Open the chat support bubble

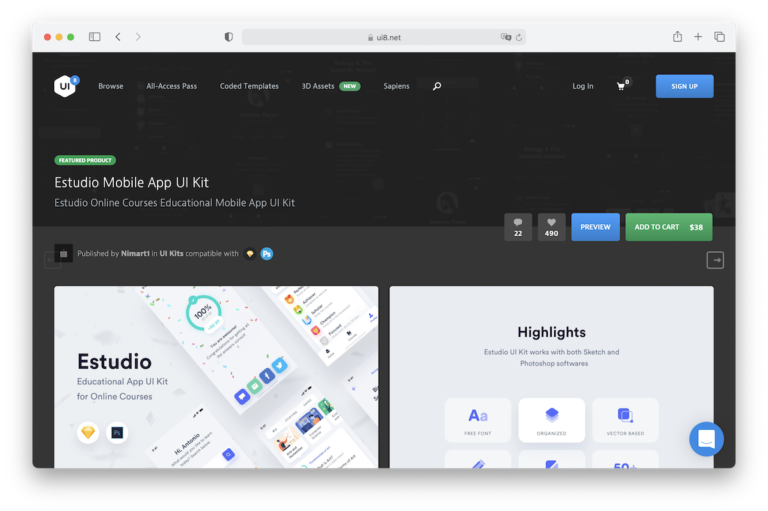tap(706, 438)
